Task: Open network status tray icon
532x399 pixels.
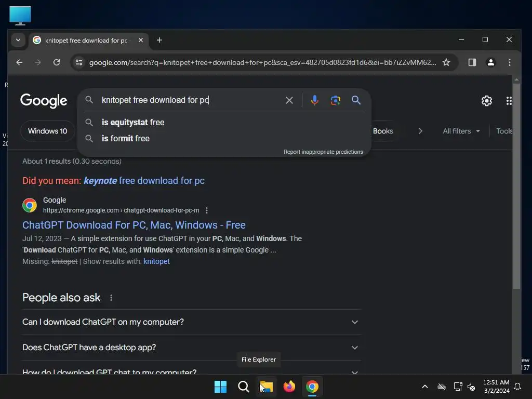Action: pyautogui.click(x=458, y=387)
